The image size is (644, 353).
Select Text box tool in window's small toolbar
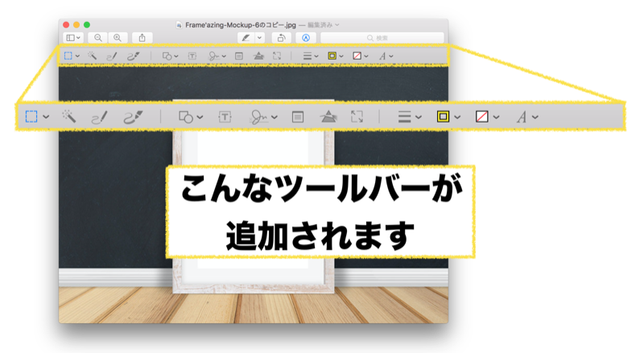[x=192, y=56]
